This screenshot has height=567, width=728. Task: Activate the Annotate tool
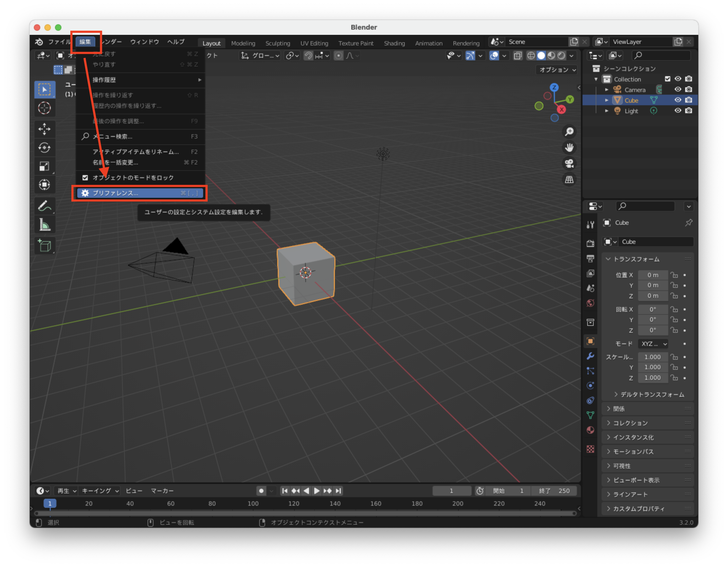[45, 206]
